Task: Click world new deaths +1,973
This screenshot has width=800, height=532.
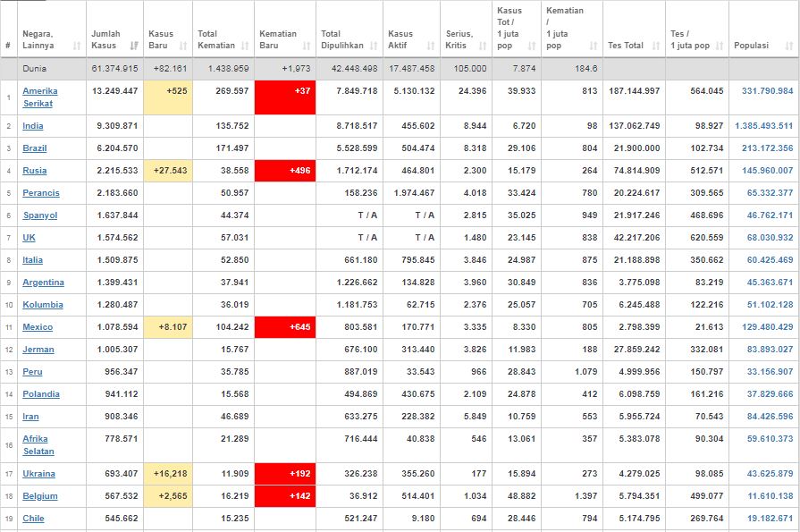Action: (x=295, y=69)
